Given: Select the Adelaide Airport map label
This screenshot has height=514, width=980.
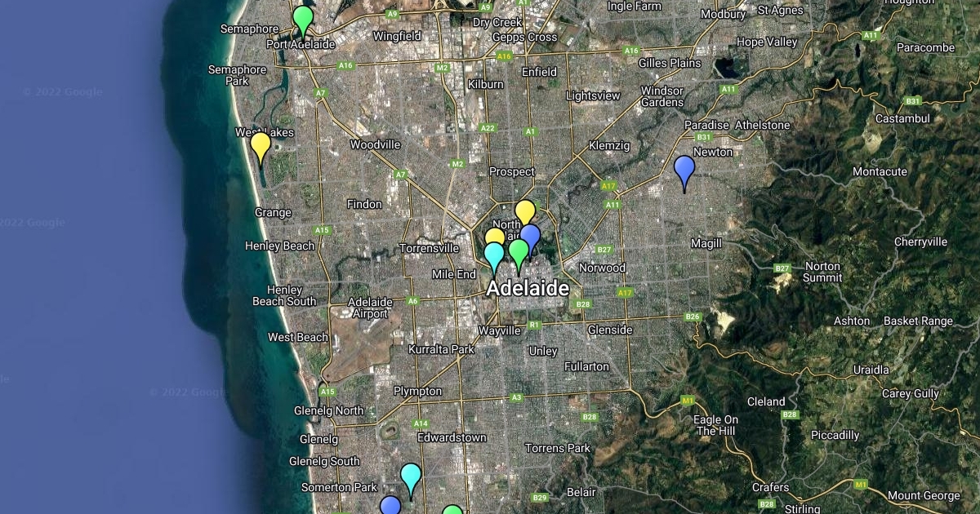Looking at the screenshot, I should coord(368,308).
